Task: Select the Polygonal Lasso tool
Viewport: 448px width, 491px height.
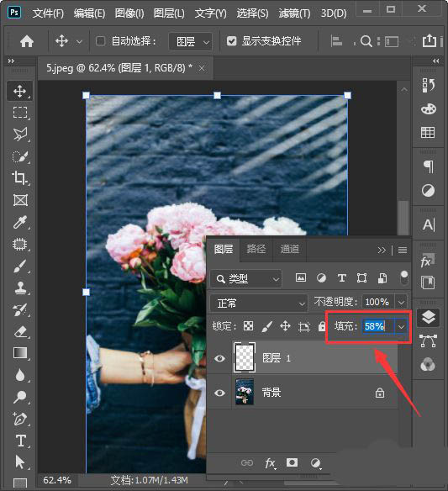Action: (20, 134)
